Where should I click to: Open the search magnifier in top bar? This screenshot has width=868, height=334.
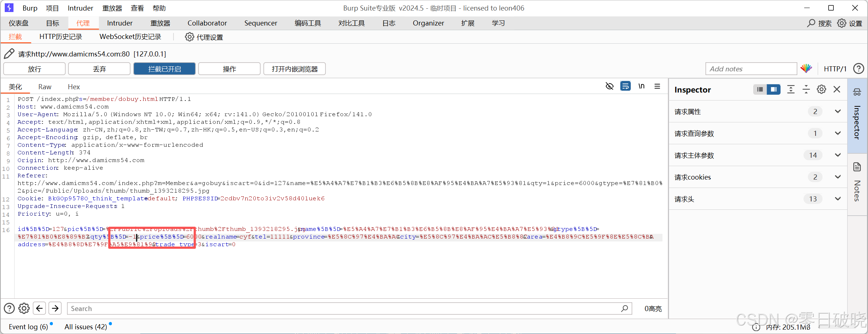(811, 23)
